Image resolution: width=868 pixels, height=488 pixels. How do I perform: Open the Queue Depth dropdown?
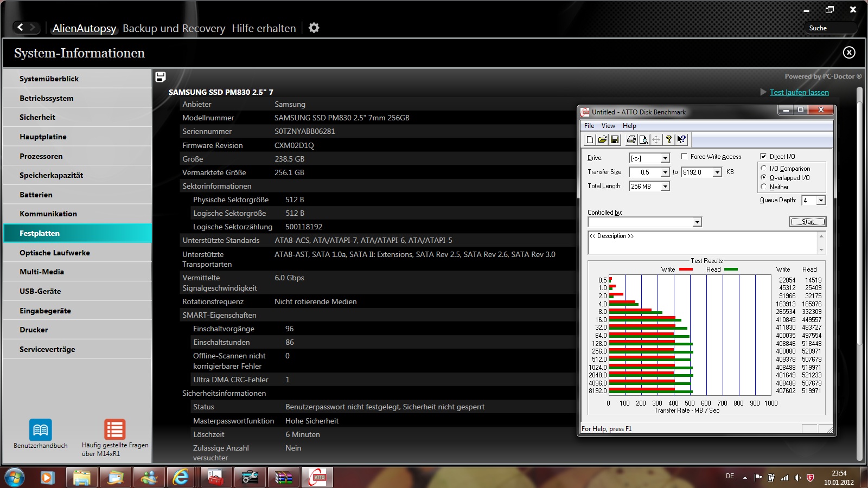click(x=821, y=200)
